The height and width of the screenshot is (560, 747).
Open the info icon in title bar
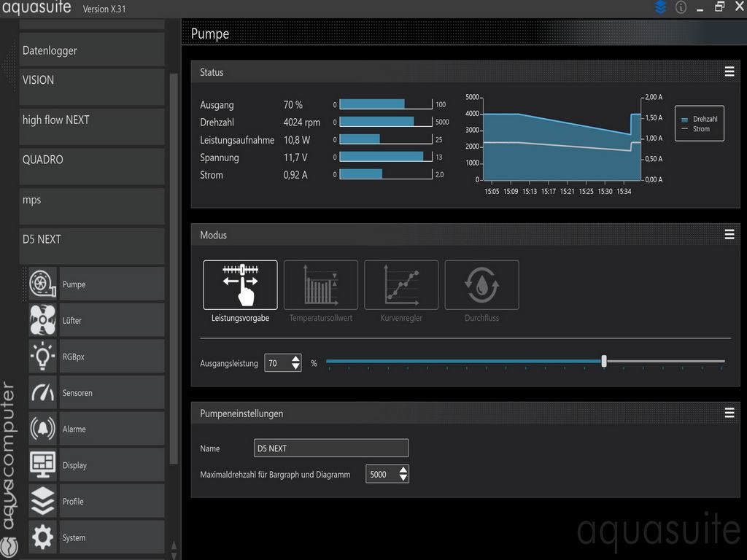tap(681, 7)
